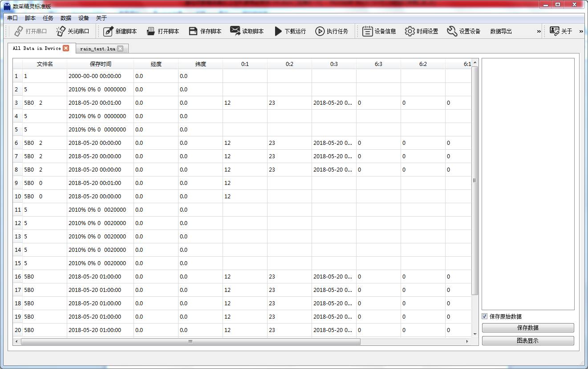Click the vertical scrollbar thumb of table

pos(474,180)
